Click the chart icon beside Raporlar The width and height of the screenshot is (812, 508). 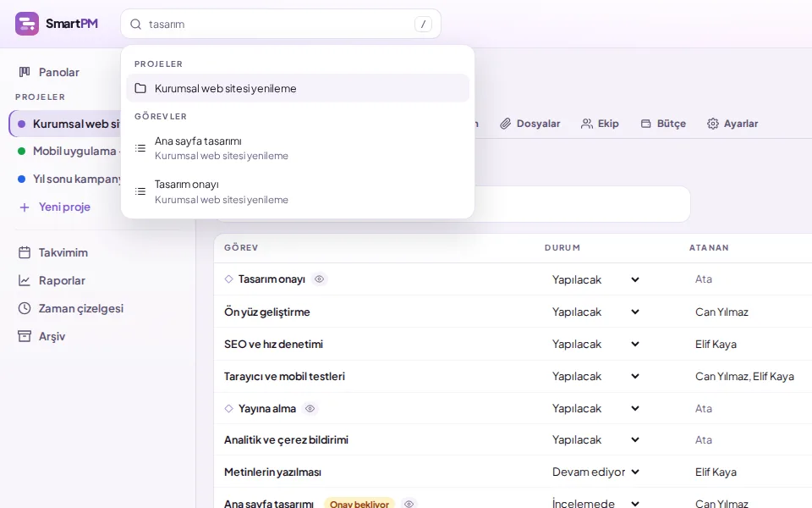tap(25, 280)
